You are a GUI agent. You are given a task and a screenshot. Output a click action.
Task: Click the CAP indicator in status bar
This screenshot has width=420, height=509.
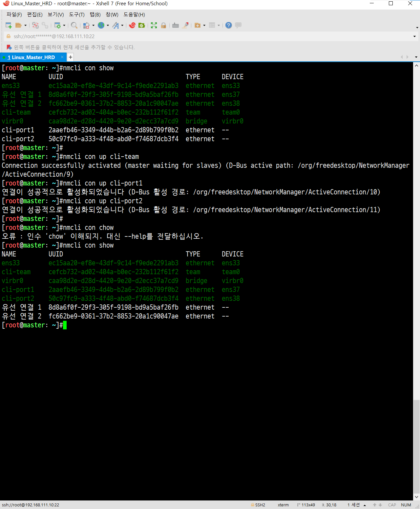pyautogui.click(x=392, y=505)
